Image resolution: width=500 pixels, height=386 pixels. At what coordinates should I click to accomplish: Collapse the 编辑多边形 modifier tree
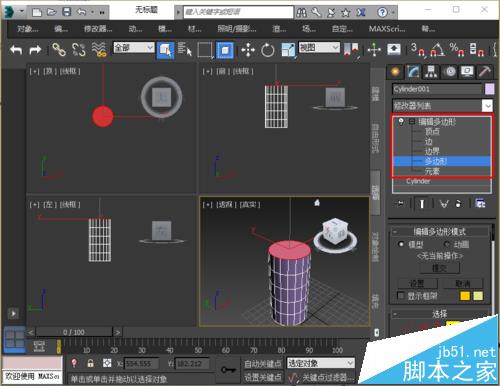pyautogui.click(x=412, y=122)
